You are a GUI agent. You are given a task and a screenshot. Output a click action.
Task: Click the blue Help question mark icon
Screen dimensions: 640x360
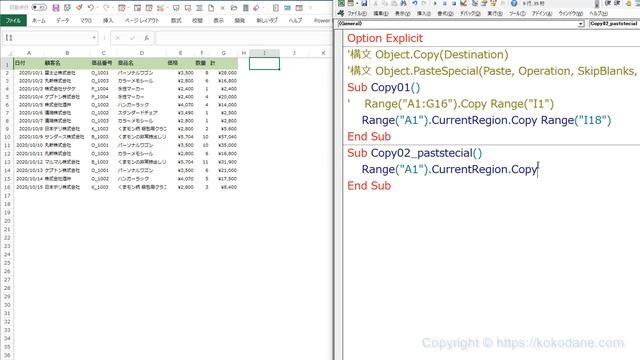tap(514, 3)
